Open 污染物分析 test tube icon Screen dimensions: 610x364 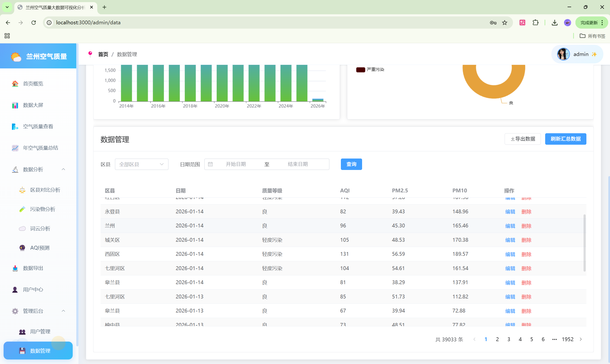pyautogui.click(x=22, y=209)
